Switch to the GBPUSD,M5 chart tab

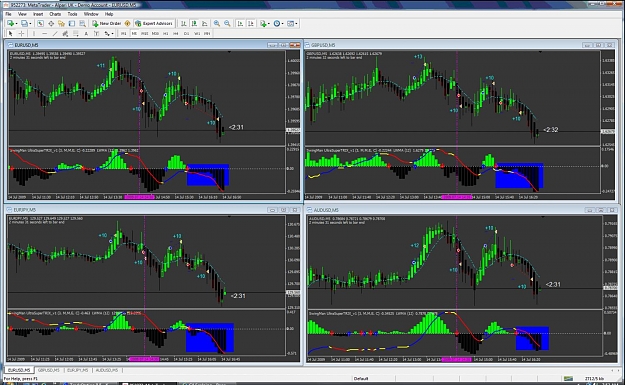pyautogui.click(x=49, y=370)
